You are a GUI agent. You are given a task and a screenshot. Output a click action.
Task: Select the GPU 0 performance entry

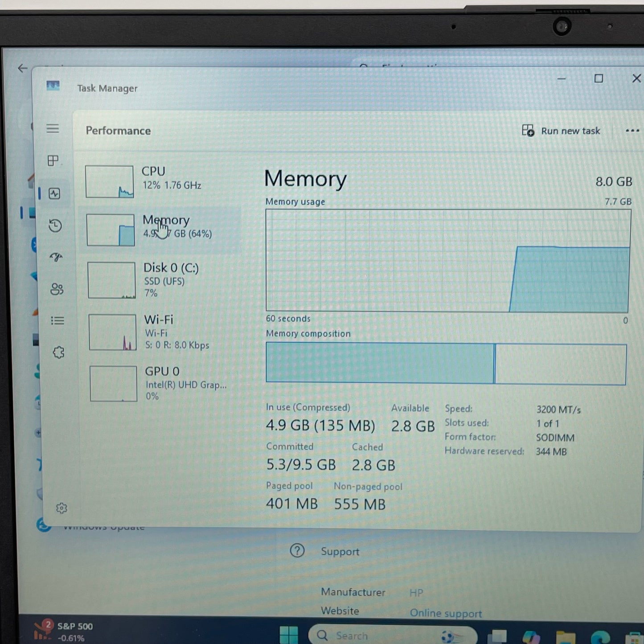pos(164,383)
